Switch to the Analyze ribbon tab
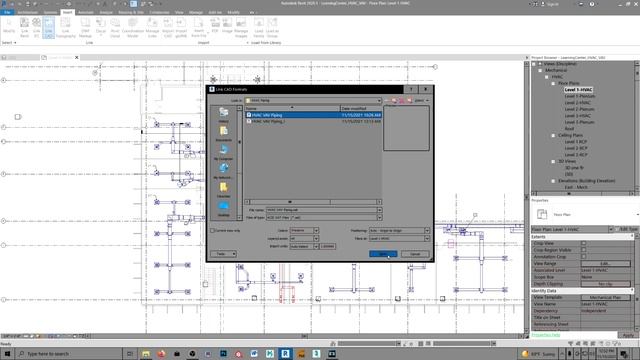Image resolution: width=640 pixels, height=360 pixels. click(106, 12)
